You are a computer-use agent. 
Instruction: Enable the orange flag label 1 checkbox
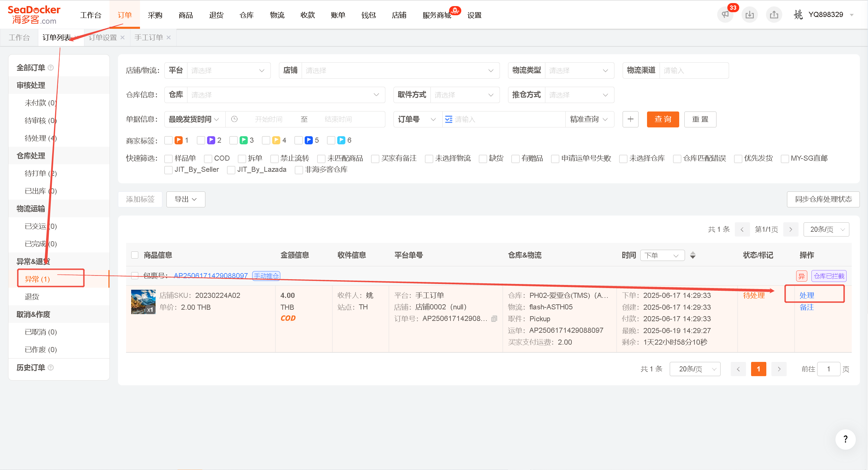[x=168, y=140]
